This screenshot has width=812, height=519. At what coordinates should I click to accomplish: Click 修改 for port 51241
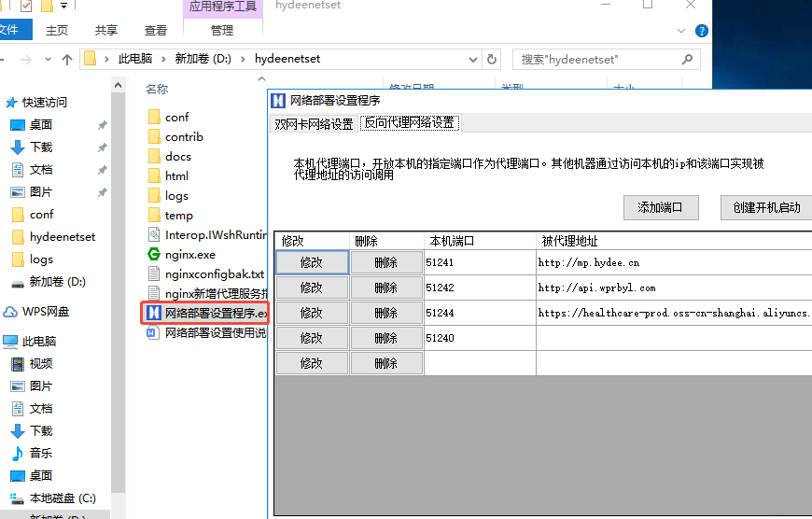click(x=312, y=262)
